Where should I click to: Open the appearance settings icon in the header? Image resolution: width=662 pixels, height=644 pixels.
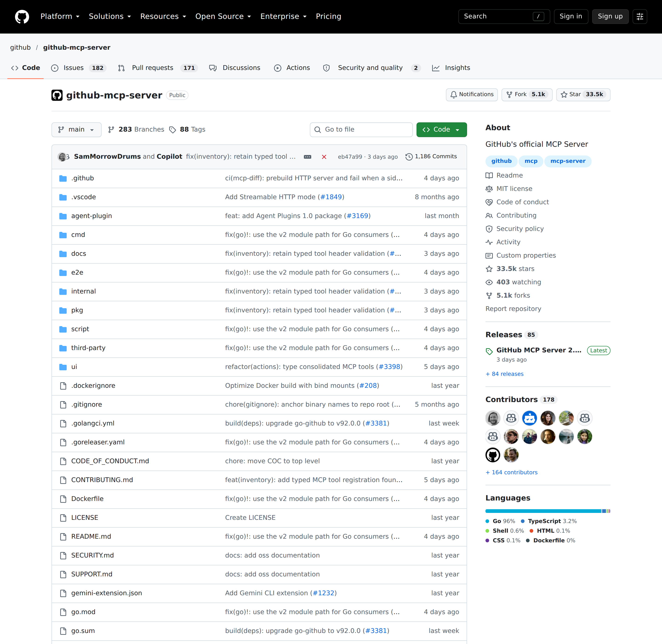640,17
